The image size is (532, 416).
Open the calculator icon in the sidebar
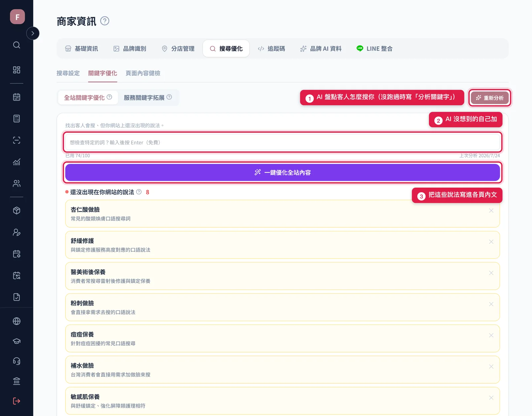tap(17, 118)
